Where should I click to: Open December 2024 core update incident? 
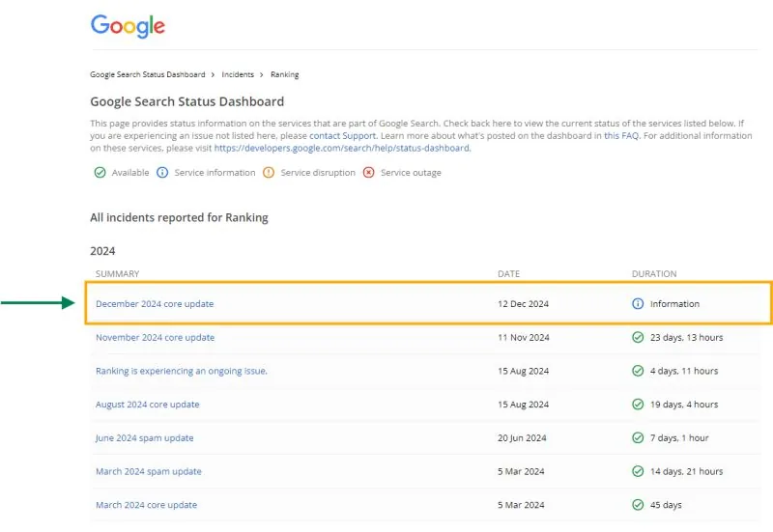pos(155,304)
